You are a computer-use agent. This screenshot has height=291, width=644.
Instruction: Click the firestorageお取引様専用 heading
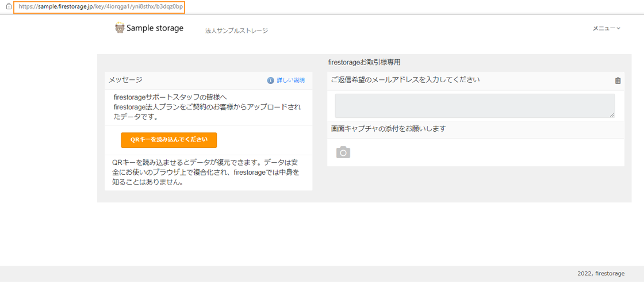(365, 63)
